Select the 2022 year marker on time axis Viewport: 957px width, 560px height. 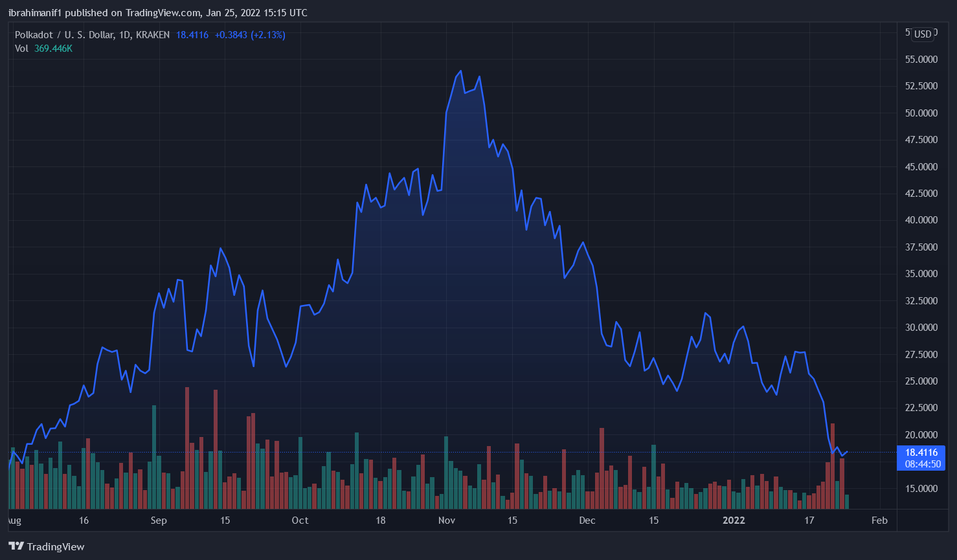734,521
